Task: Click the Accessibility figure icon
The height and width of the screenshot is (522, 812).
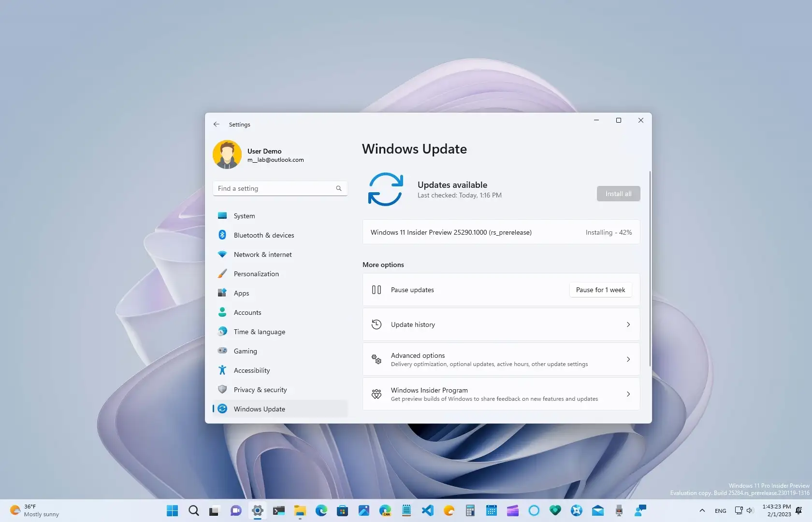Action: click(x=222, y=370)
